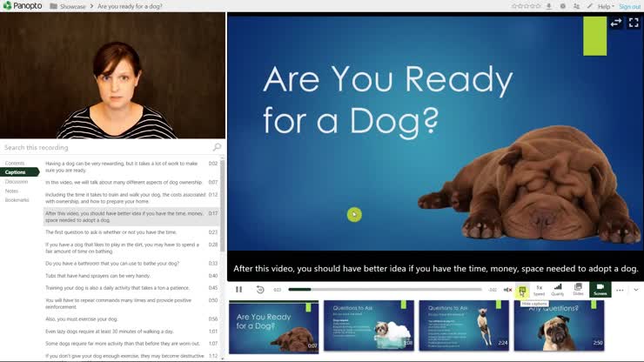Click the search magnifier icon

click(x=217, y=147)
